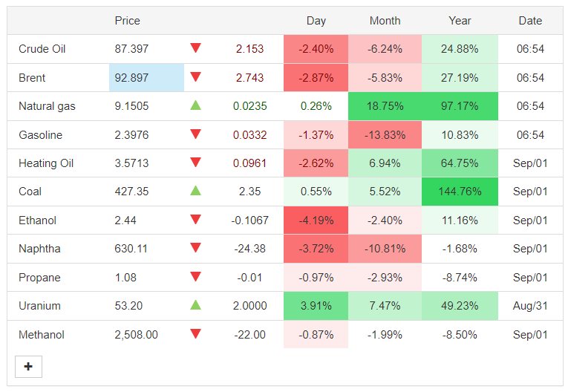Click Natural gas year change 97.17%
The width and height of the screenshot is (568, 392).
tap(460, 106)
